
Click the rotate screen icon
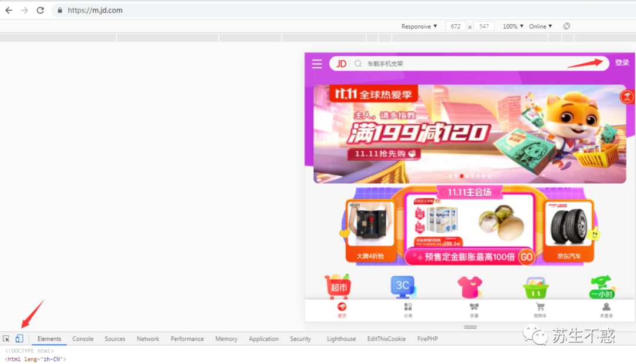pos(567,27)
